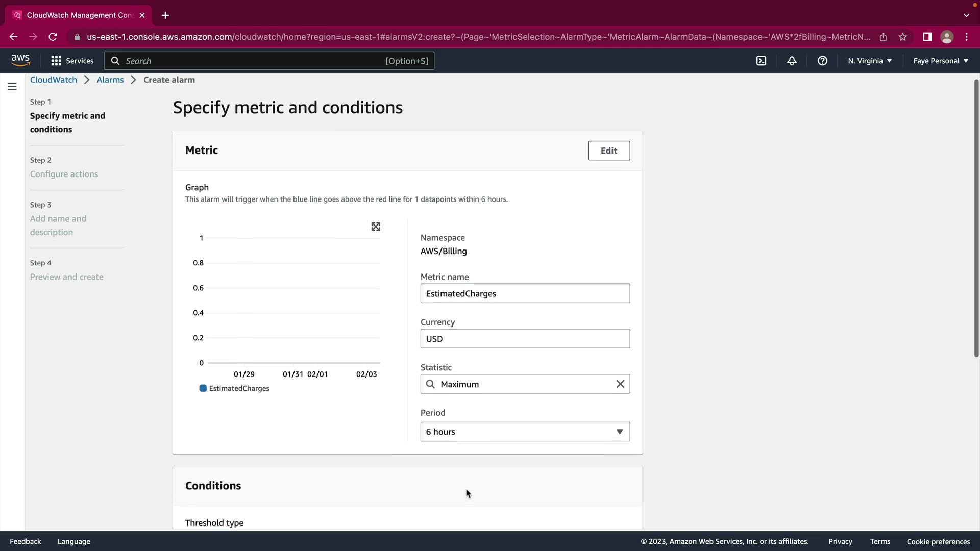This screenshot has height=551, width=980.
Task: Open the N. Virginia region selector
Action: 870,61
